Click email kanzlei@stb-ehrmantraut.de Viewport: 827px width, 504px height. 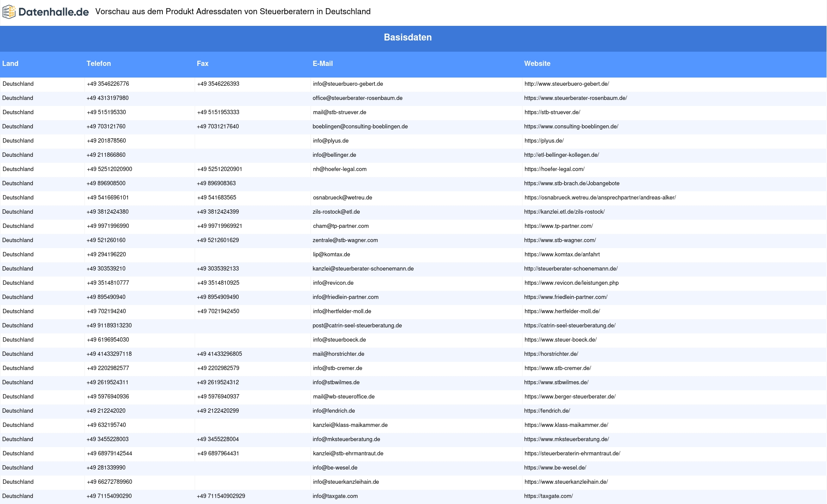[348, 454]
